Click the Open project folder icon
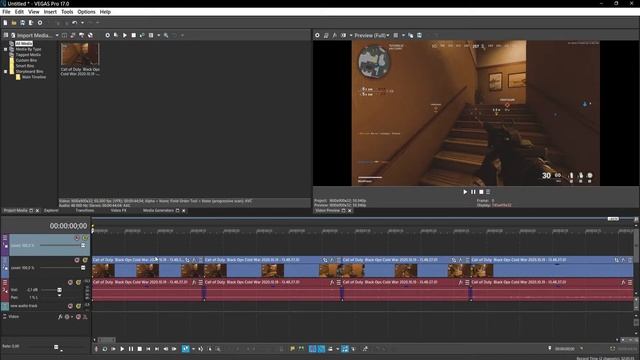 [14, 23]
